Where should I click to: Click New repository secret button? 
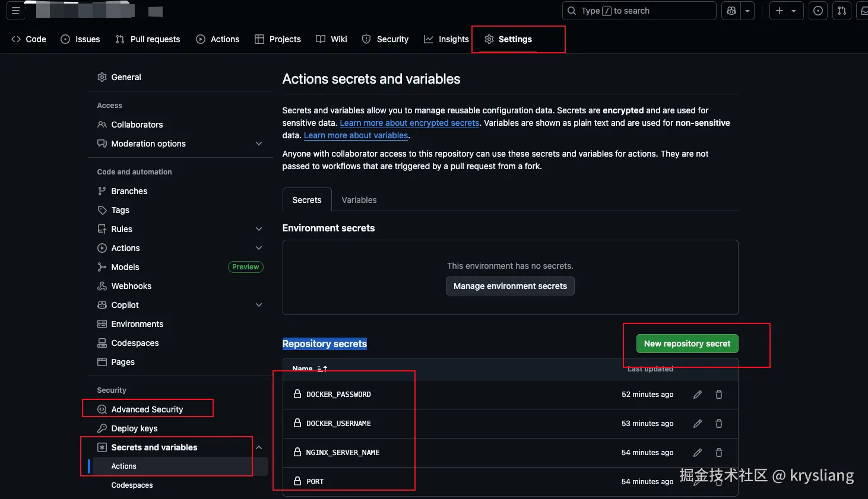[687, 344]
